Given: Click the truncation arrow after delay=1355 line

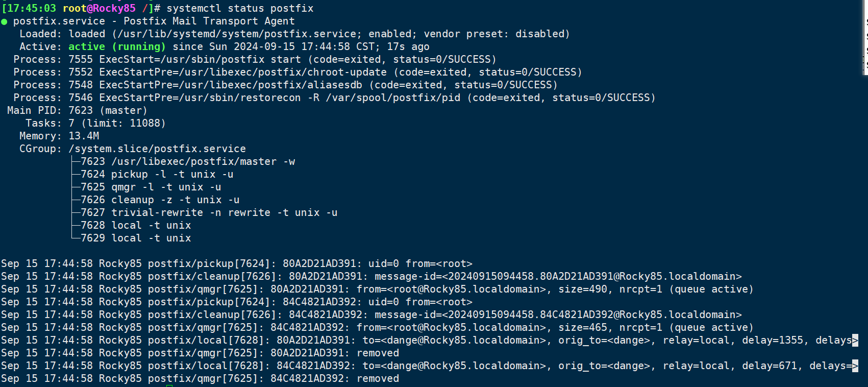Looking at the screenshot, I should click(855, 340).
